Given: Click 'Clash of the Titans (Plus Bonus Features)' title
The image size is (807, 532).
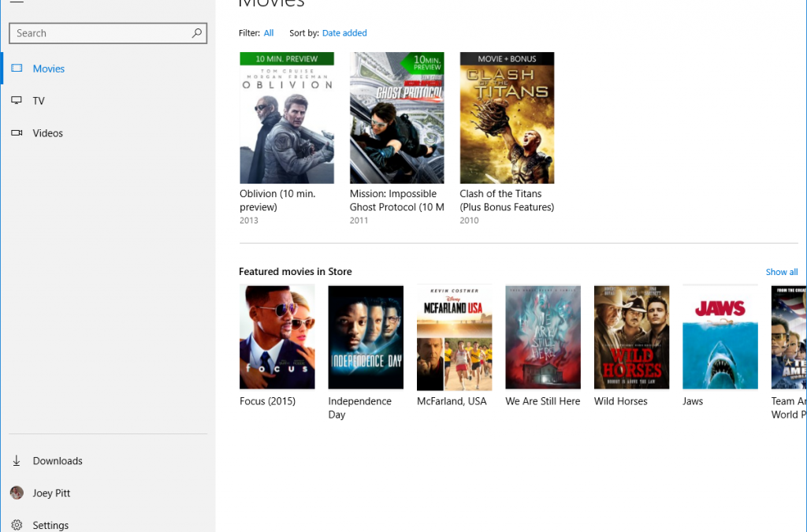Looking at the screenshot, I should pyautogui.click(x=507, y=200).
